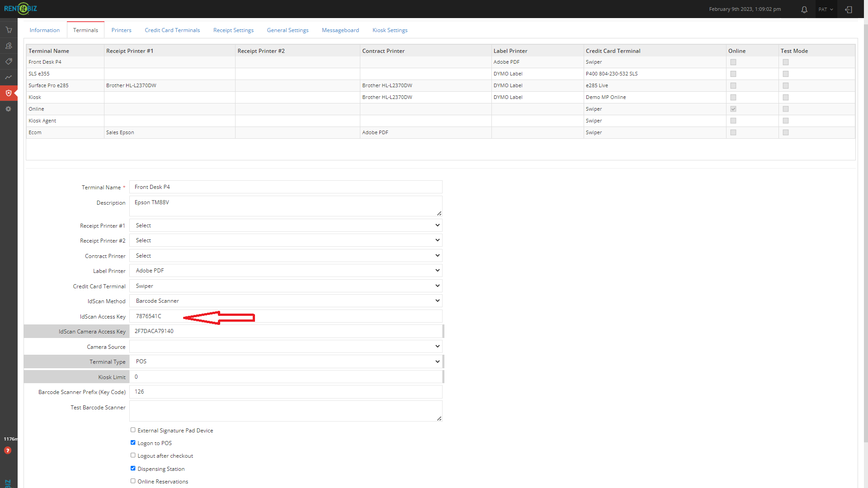
Task: Click the IdScan Access Key field
Action: pyautogui.click(x=286, y=316)
